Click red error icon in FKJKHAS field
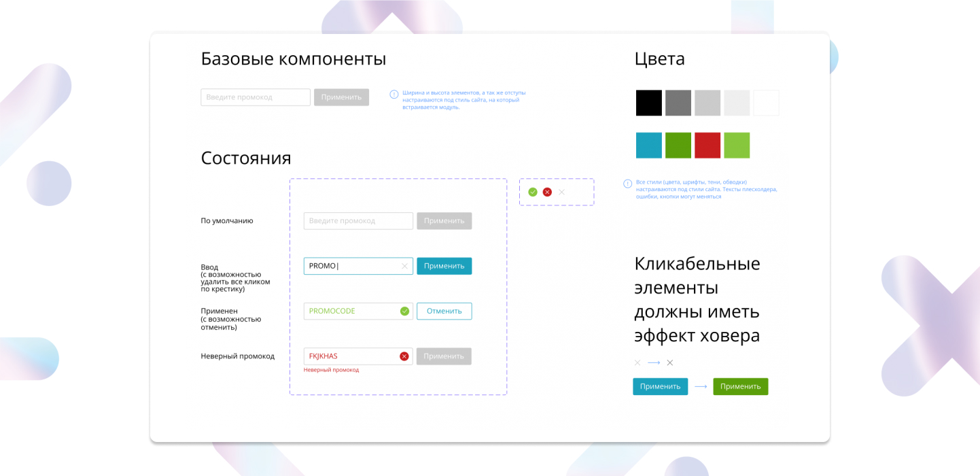 click(x=404, y=356)
